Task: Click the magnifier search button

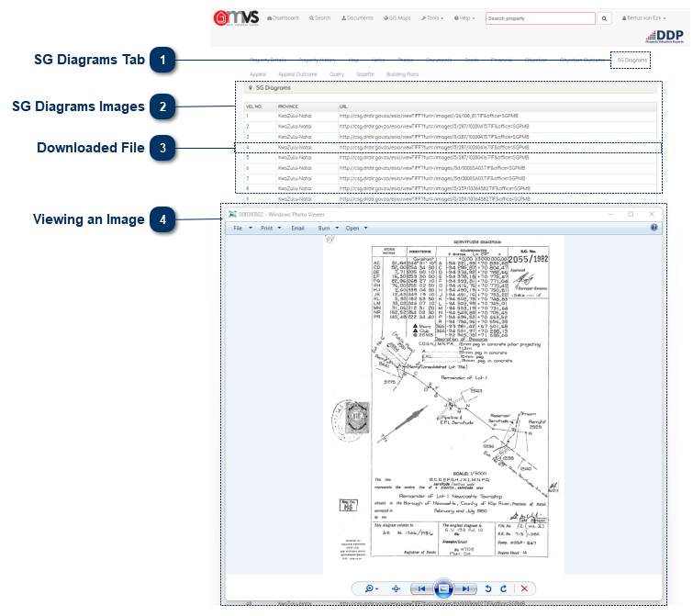Action: click(x=604, y=18)
